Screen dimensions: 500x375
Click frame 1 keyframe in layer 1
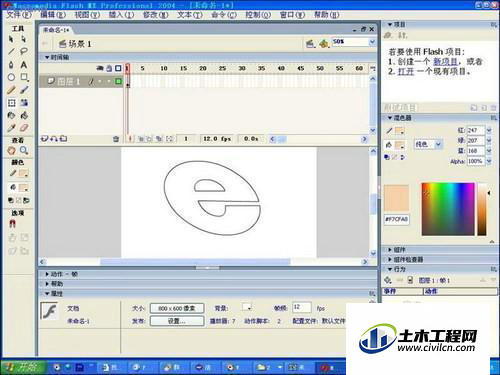128,82
